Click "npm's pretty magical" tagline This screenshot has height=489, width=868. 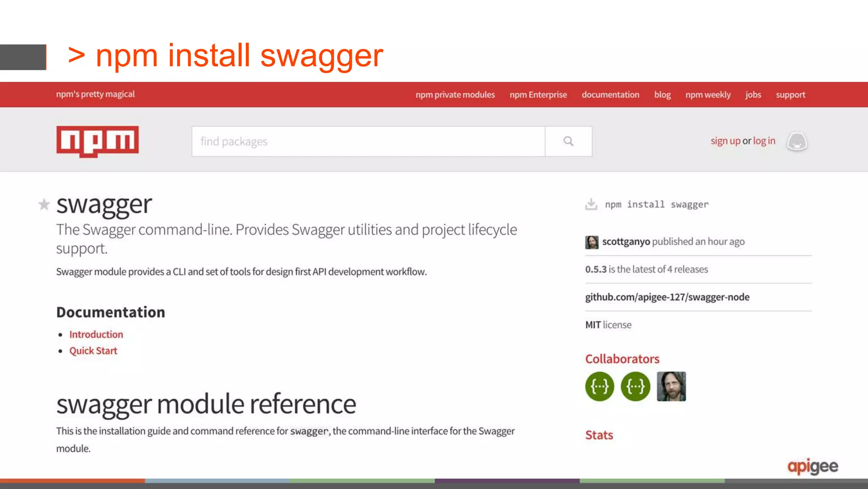(95, 94)
